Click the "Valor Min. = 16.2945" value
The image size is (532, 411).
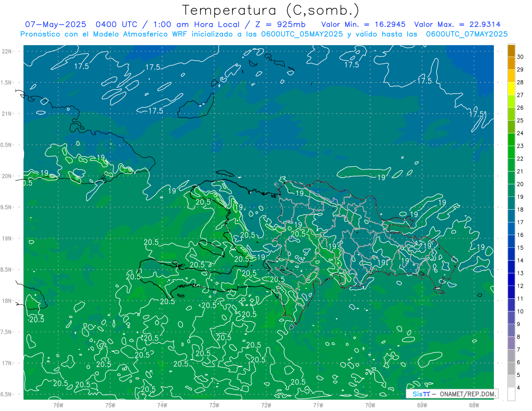(x=363, y=24)
